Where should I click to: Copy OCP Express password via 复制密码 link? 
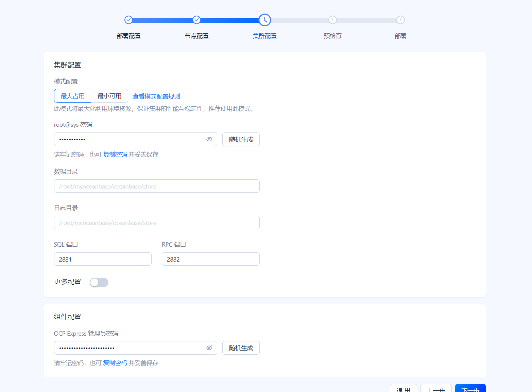click(x=115, y=363)
